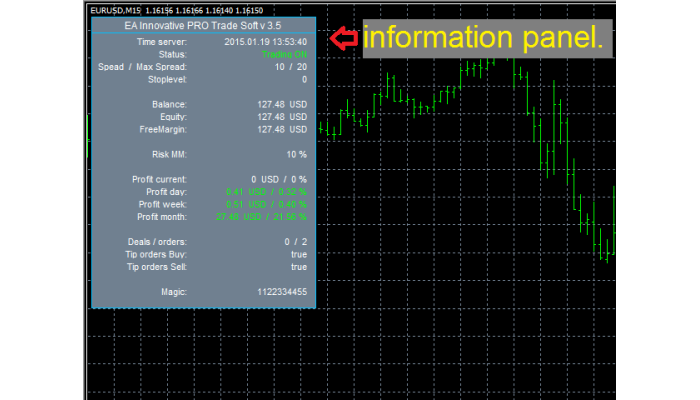Click the Deals / orders count 0 / 2
Image resolution: width=700 pixels, height=400 pixels.
pos(295,242)
